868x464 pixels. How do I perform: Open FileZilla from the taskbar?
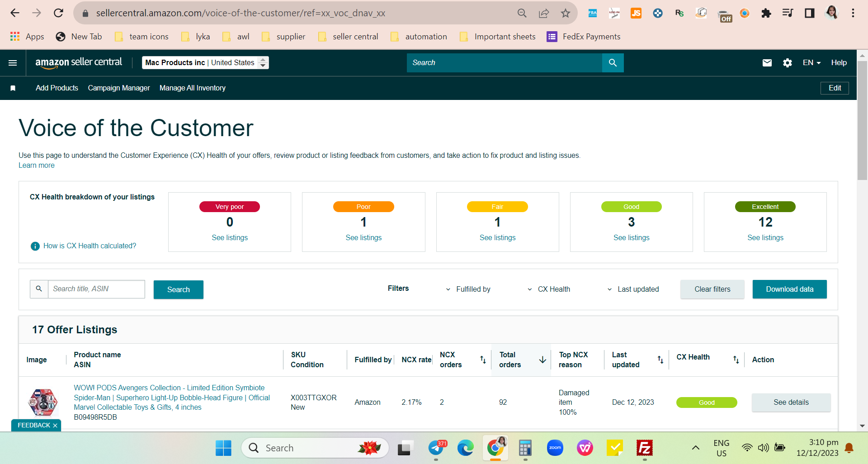[x=645, y=448]
